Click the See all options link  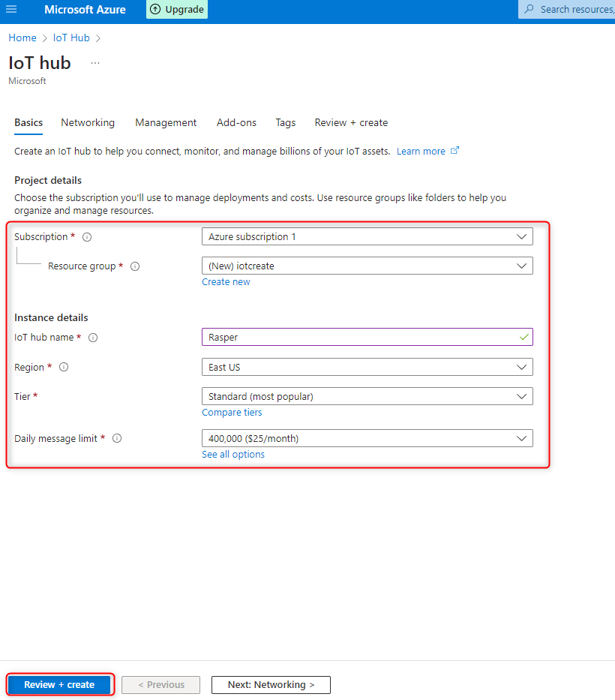coord(233,455)
